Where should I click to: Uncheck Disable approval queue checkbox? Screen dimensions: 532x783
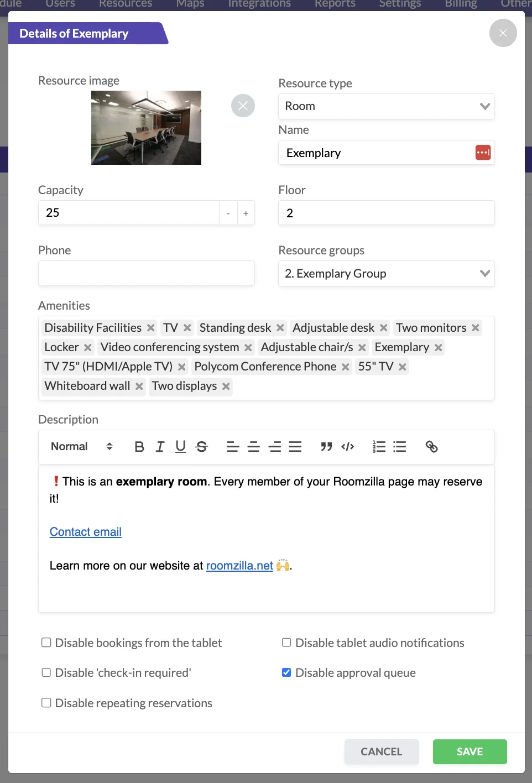(286, 672)
